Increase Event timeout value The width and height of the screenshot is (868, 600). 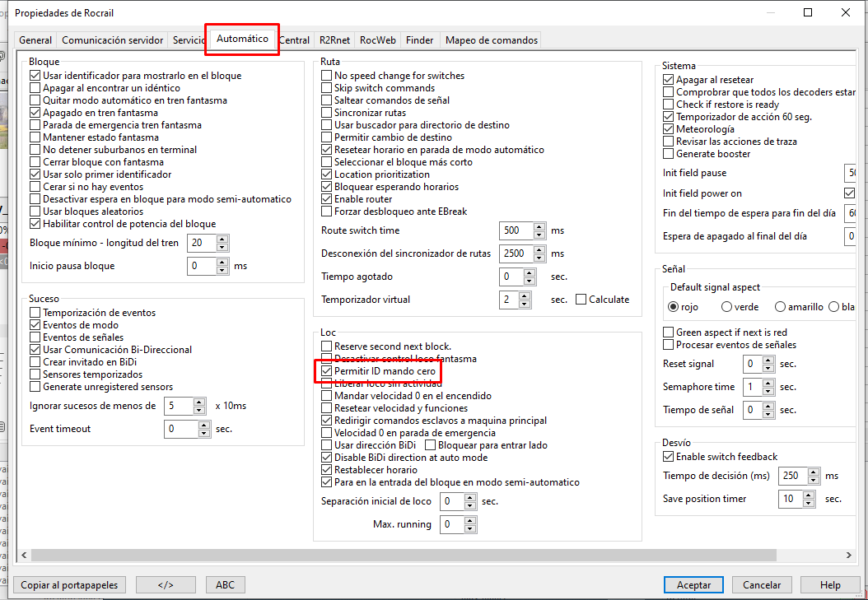[204, 425]
